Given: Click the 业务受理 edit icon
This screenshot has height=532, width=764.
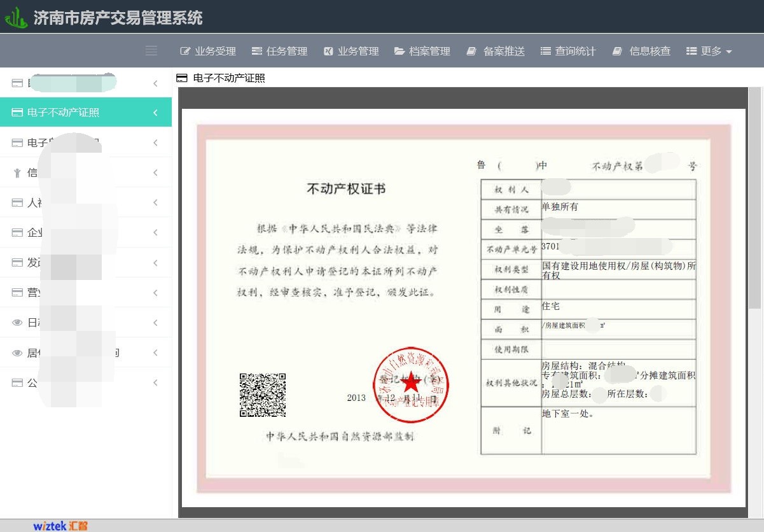Looking at the screenshot, I should (186, 52).
